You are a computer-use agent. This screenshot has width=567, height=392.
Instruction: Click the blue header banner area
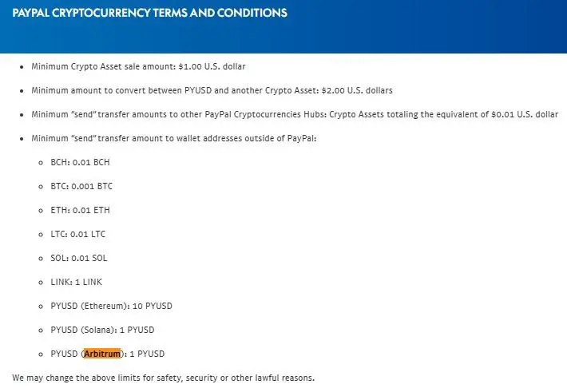coord(283,27)
